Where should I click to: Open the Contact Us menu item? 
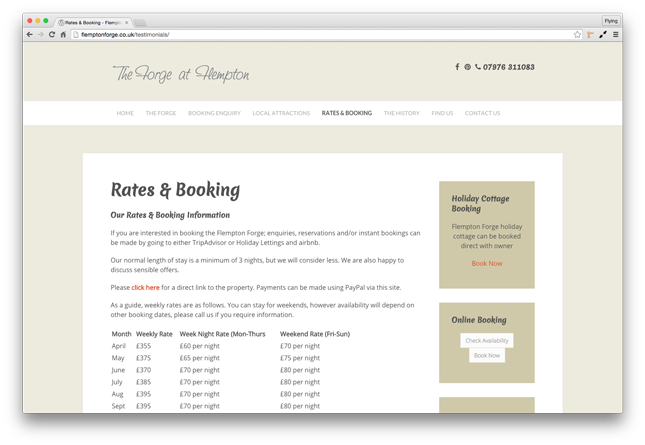[x=483, y=113]
